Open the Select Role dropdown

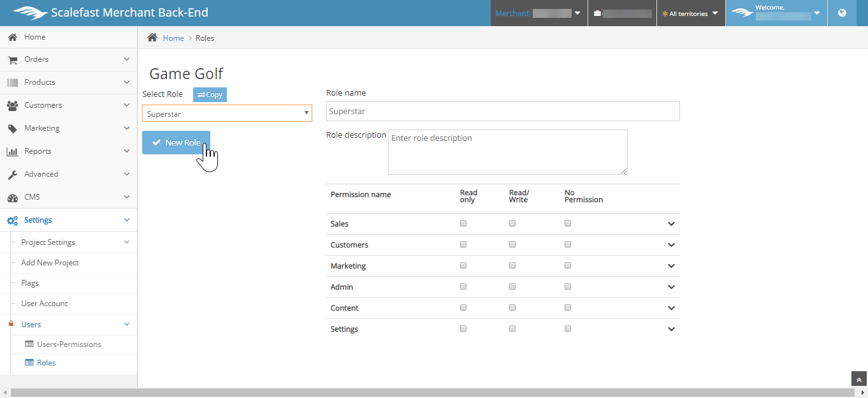pyautogui.click(x=227, y=114)
